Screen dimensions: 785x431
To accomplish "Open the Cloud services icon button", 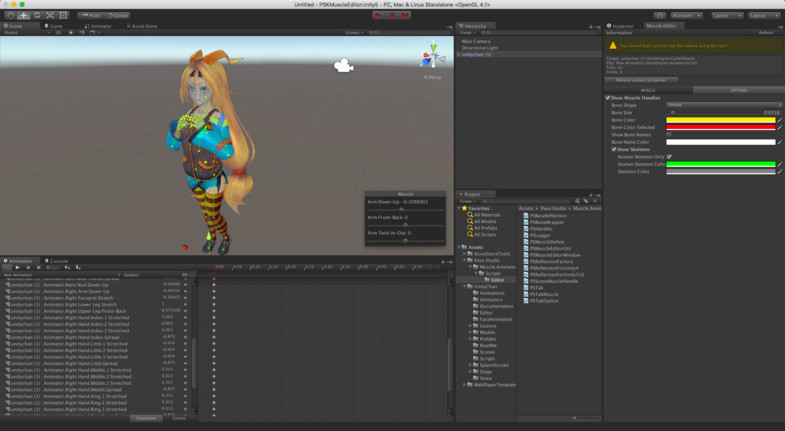I will click(x=660, y=16).
